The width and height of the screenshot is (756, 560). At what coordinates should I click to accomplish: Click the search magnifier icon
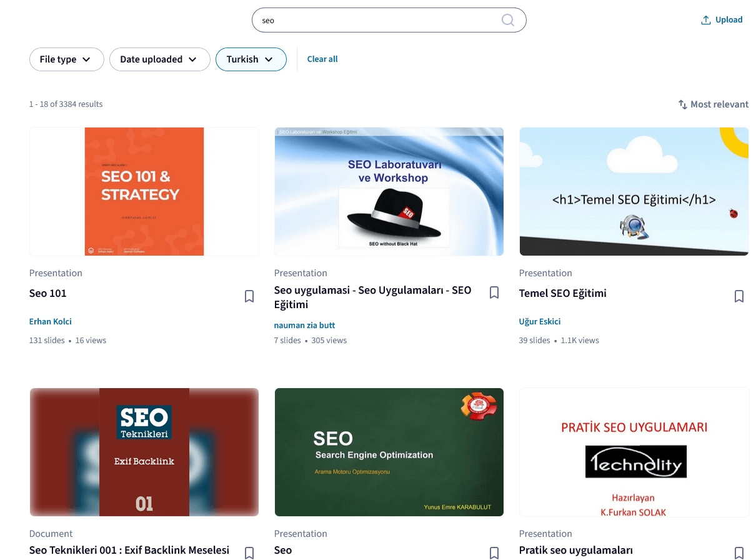click(x=507, y=19)
